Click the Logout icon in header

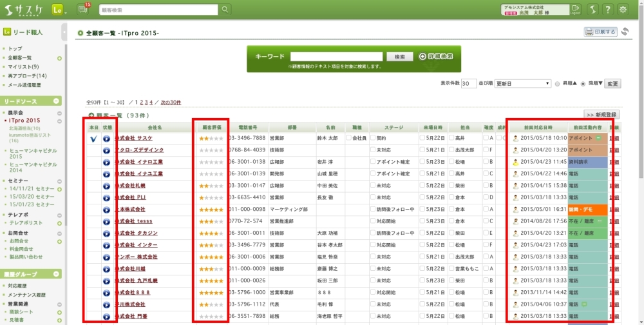pos(575,9)
